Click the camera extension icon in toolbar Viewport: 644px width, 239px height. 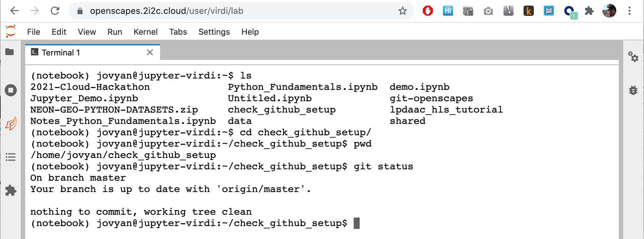[488, 10]
